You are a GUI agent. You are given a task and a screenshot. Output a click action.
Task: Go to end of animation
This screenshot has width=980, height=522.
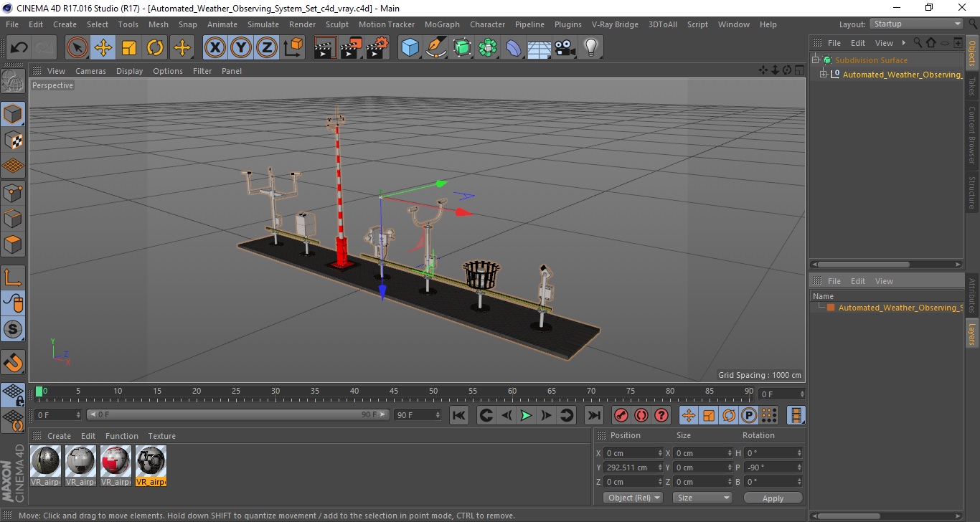pyautogui.click(x=593, y=415)
